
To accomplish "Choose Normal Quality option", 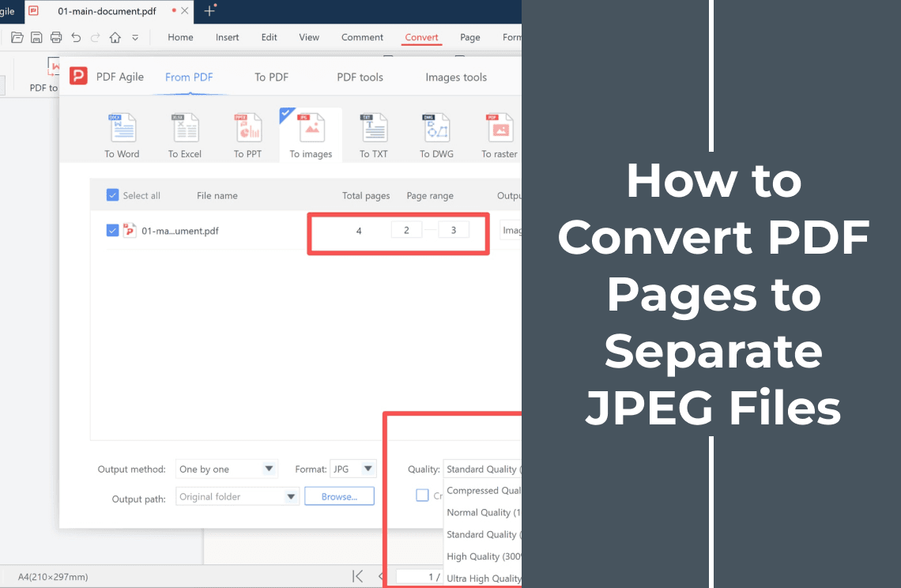I will point(484,512).
